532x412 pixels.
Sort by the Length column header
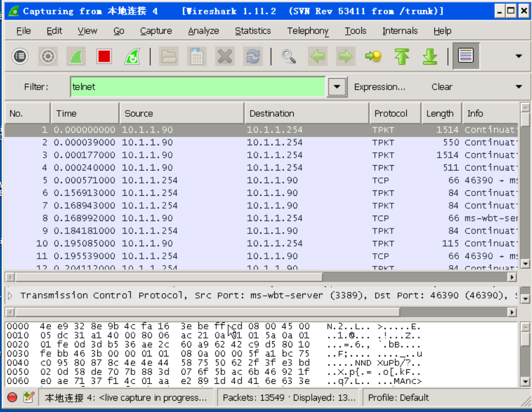[x=442, y=113]
